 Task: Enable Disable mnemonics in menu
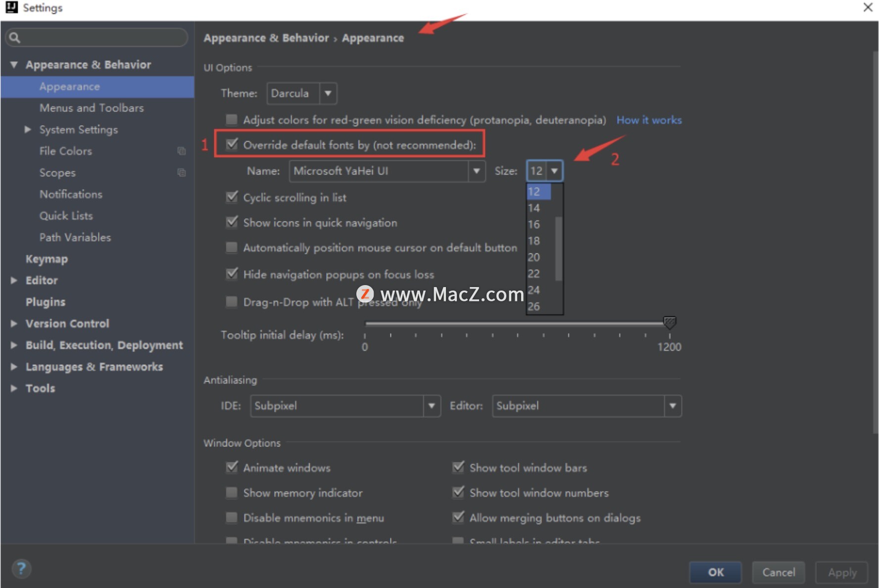tap(231, 518)
